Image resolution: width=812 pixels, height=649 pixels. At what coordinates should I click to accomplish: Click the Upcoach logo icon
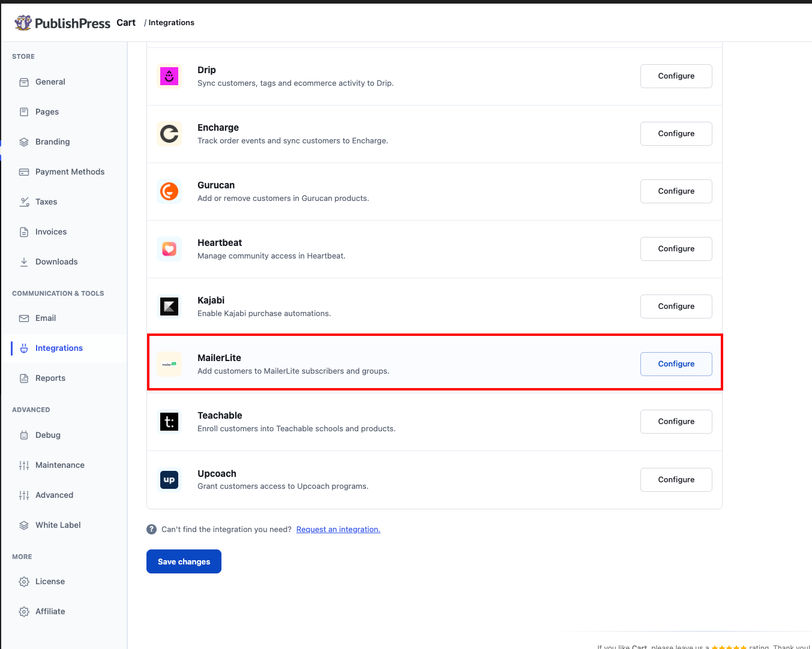(x=169, y=480)
